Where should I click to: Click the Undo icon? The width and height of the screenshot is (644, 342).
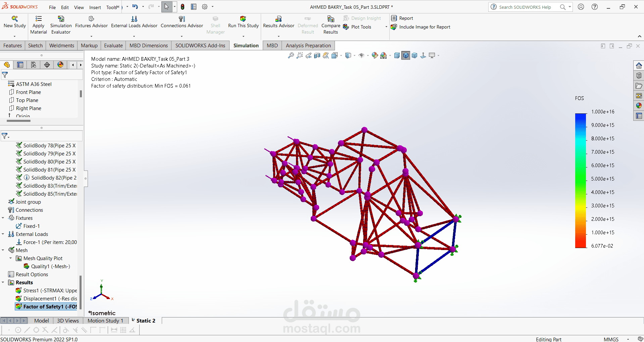pos(135,6)
